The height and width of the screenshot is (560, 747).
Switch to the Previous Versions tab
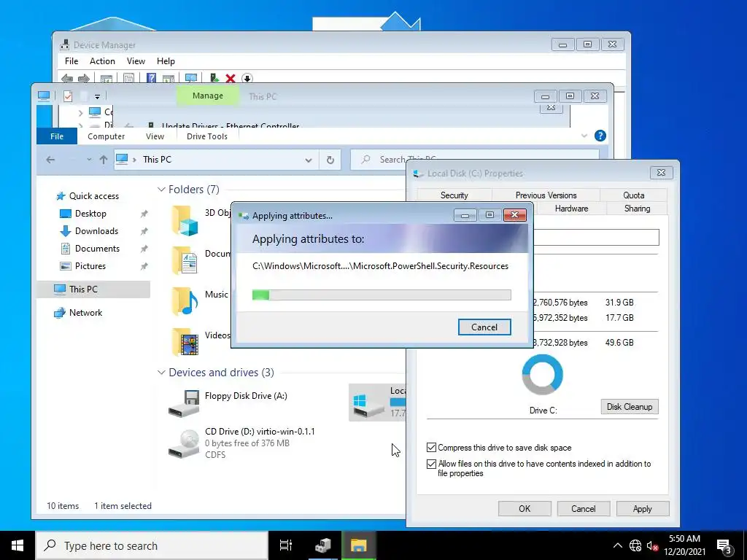[x=546, y=195]
